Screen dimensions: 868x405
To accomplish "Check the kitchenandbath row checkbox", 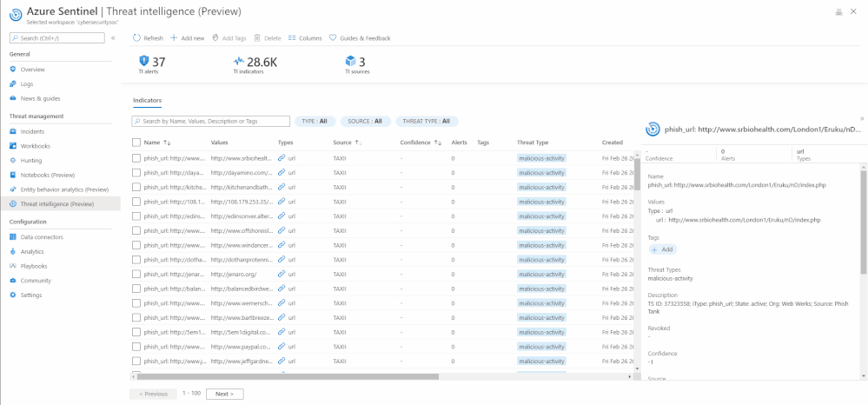I will click(136, 187).
